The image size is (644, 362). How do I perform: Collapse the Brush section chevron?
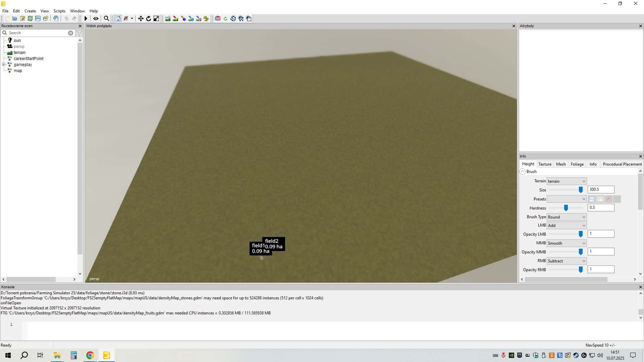(x=522, y=172)
